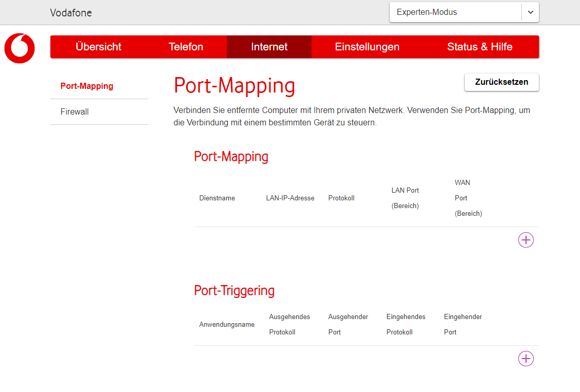Open the Status & Hilfe tab
This screenshot has width=580, height=392.
coord(480,47)
